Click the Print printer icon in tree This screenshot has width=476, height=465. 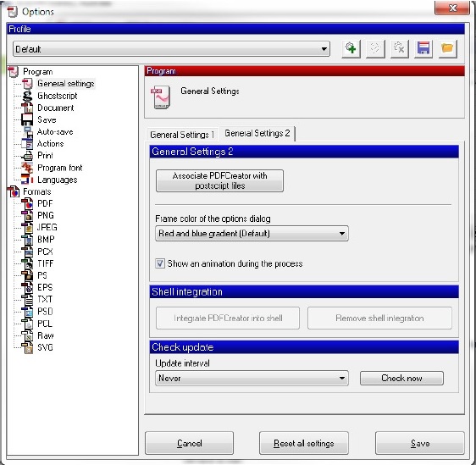tap(28, 156)
